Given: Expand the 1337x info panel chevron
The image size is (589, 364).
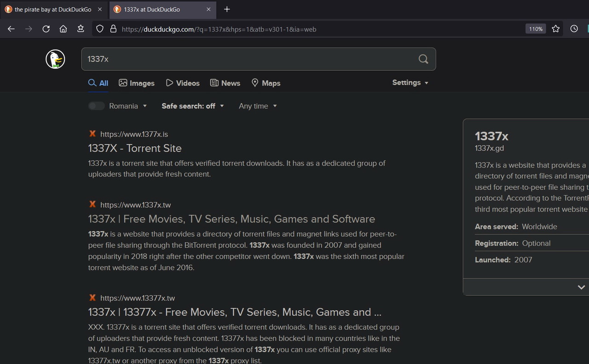Looking at the screenshot, I should (581, 287).
